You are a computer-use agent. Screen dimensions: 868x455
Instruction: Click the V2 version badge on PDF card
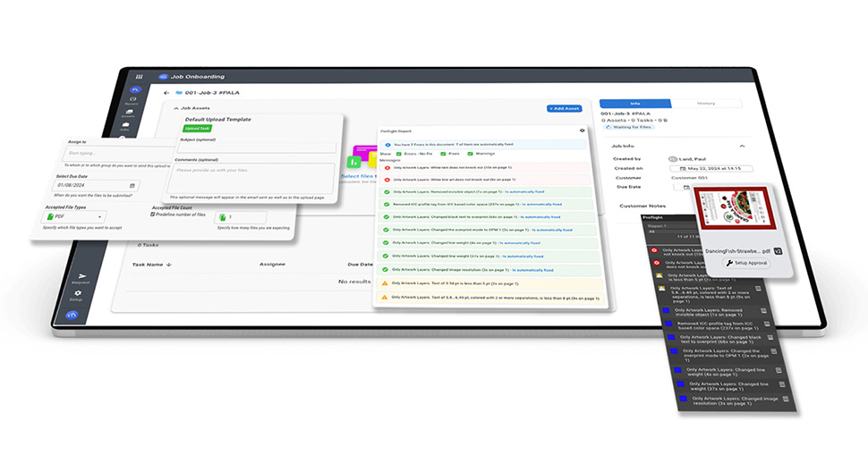tap(778, 252)
